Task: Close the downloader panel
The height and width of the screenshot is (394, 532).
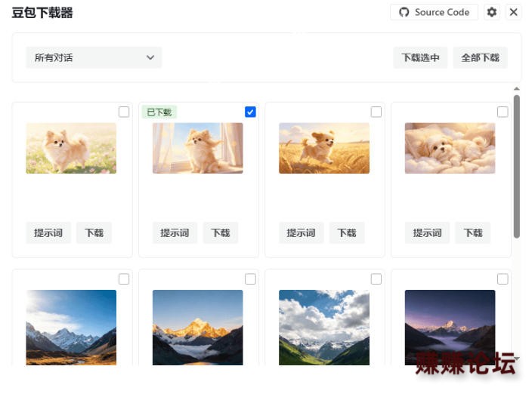Action: point(513,12)
